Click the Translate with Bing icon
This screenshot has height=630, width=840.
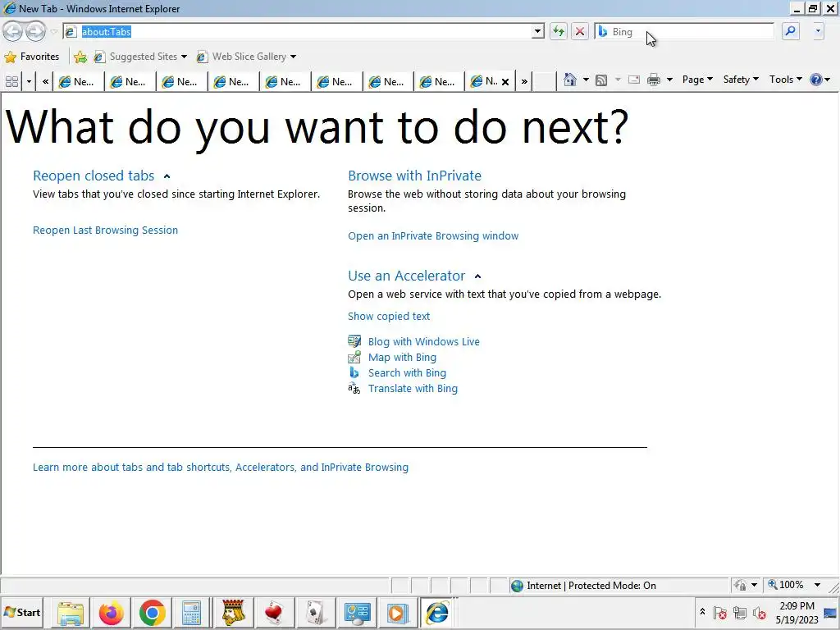pyautogui.click(x=354, y=388)
